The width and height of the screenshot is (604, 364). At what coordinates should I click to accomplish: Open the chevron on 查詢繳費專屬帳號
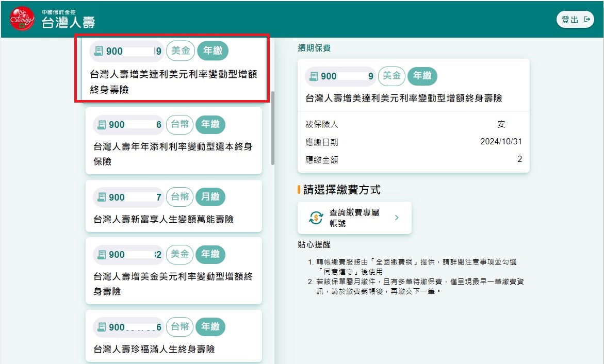tap(397, 218)
